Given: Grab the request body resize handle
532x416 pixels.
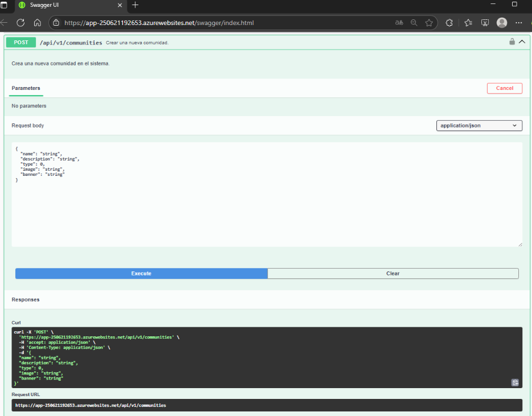Looking at the screenshot, I should (520, 244).
